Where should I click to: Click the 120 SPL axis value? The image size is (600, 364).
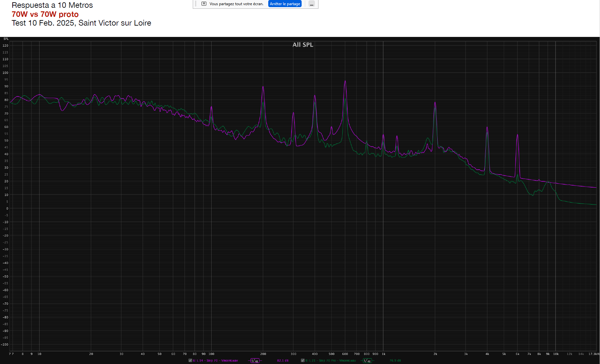coord(6,46)
